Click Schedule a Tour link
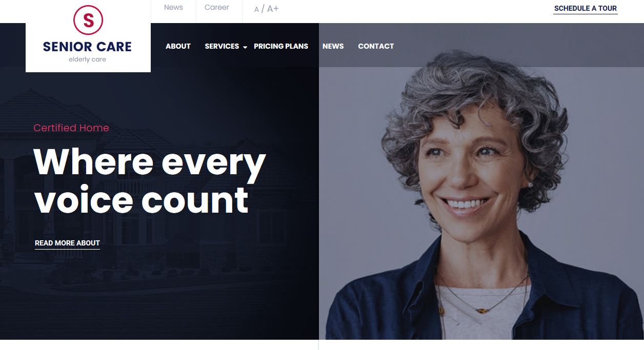The image size is (644, 350). [x=586, y=9]
